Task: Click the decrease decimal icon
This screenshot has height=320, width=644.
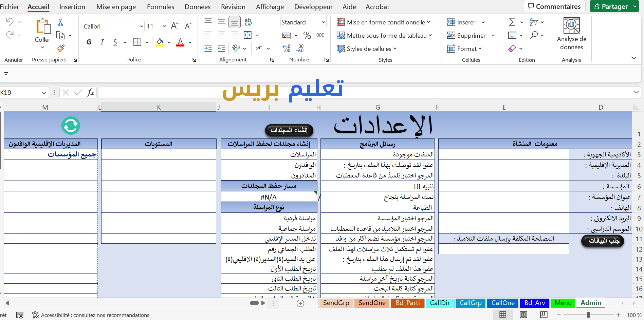Action: (300, 49)
